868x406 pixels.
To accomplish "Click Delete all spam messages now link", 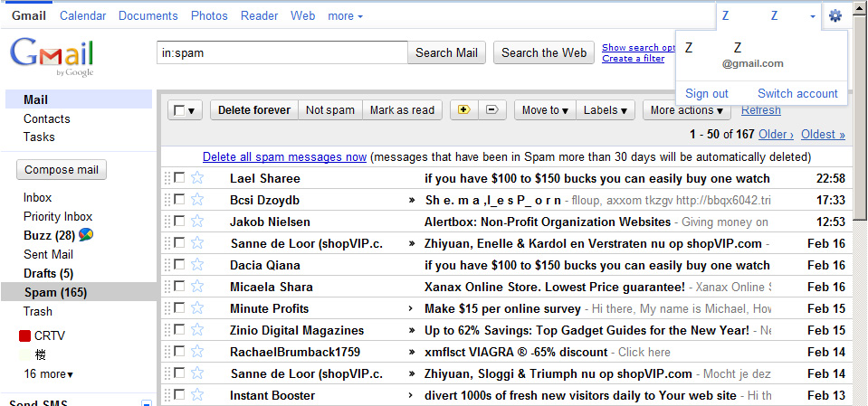I will (284, 156).
